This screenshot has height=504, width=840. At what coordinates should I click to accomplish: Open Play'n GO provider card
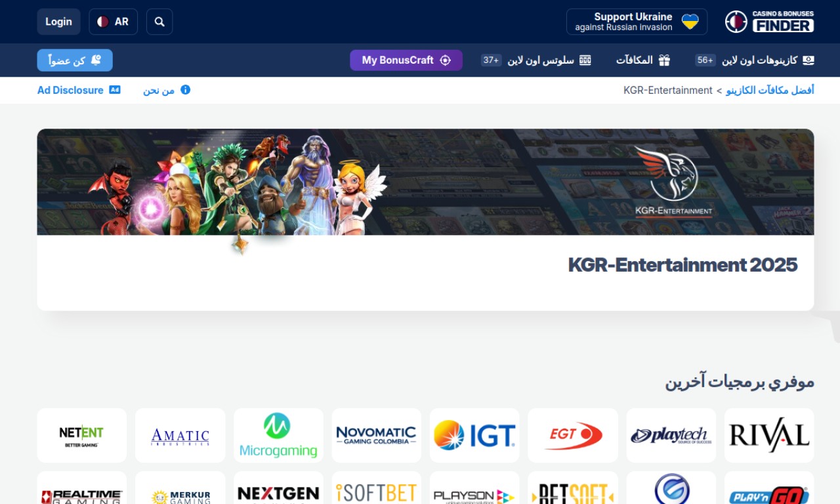click(x=769, y=488)
